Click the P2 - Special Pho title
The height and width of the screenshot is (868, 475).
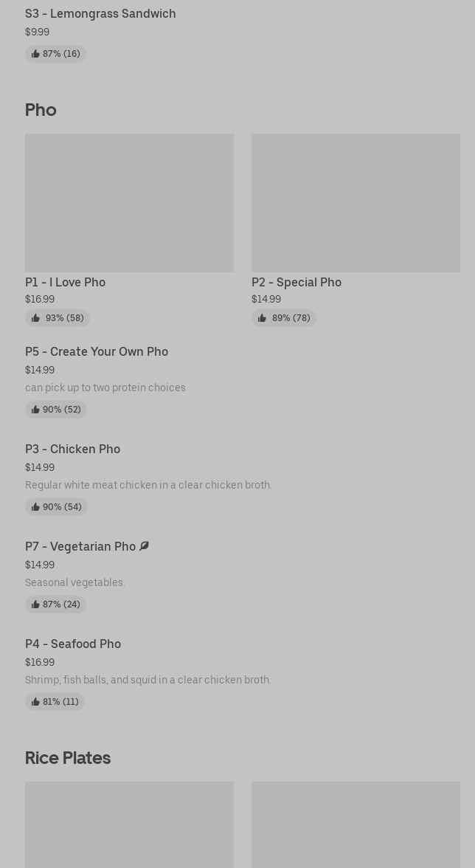pyautogui.click(x=297, y=282)
